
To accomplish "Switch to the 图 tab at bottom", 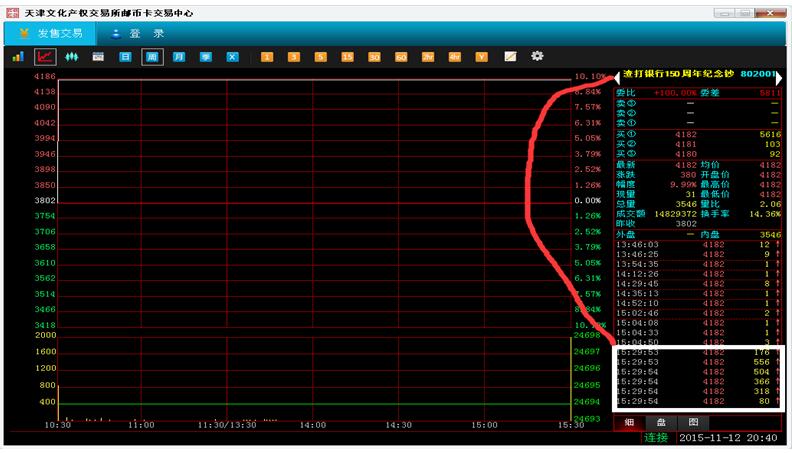I will 693,423.
